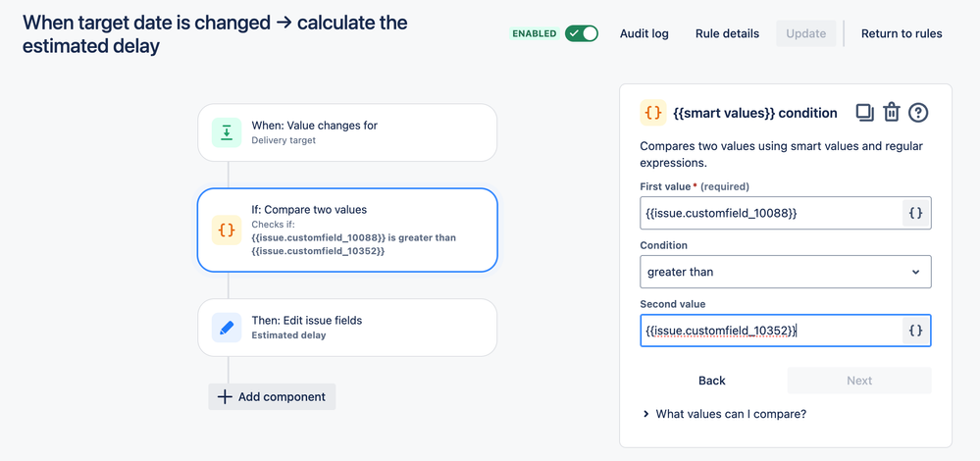The image size is (980, 461).
Task: Delete the condition with trash icon
Action: (x=891, y=113)
